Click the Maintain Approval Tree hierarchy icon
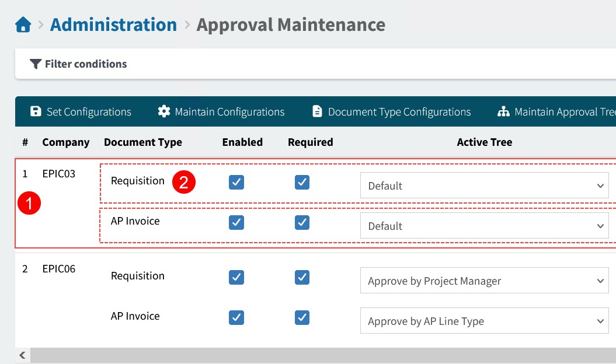The image size is (616, 364). point(503,111)
